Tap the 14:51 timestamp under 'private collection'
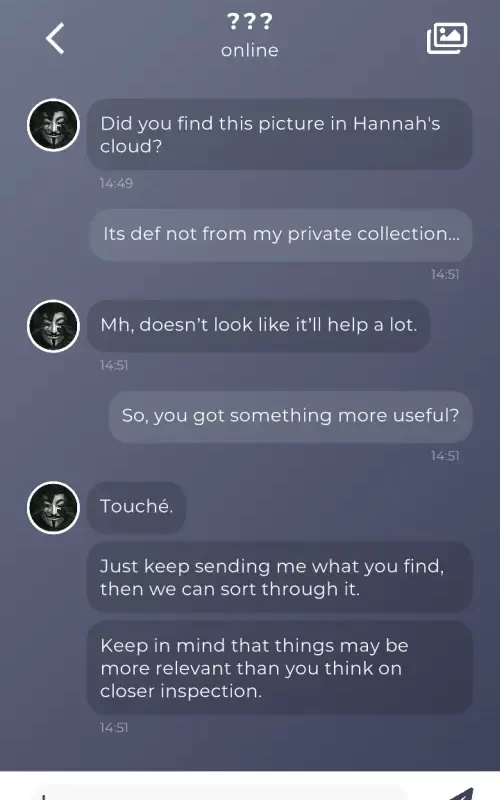Viewport: 500px width, 800px height. 445,274
